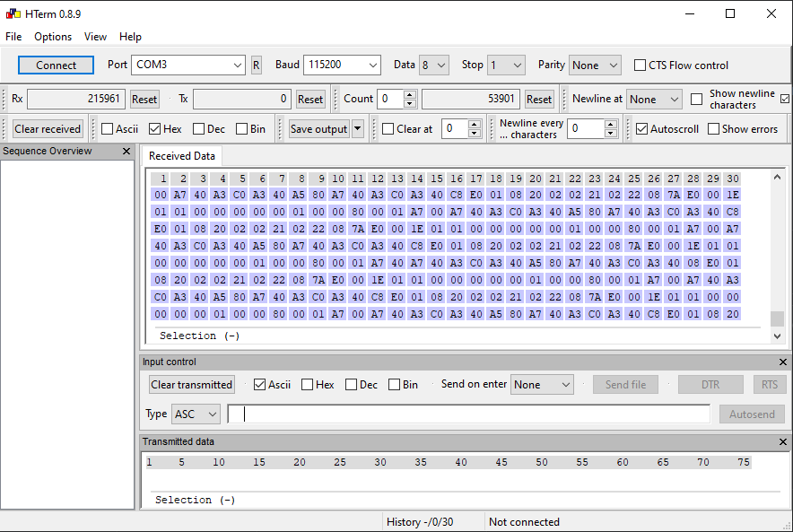Reset the Tx counter
This screenshot has width=793, height=532.
coord(310,99)
